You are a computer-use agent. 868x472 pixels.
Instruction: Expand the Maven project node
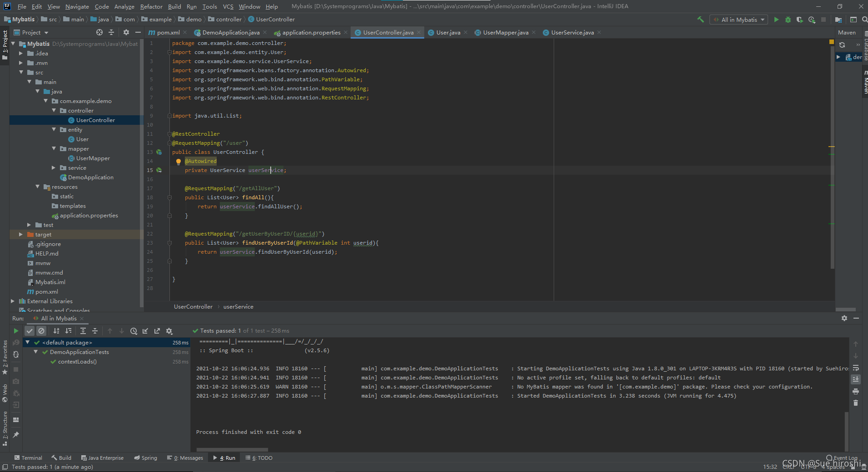pyautogui.click(x=838, y=57)
